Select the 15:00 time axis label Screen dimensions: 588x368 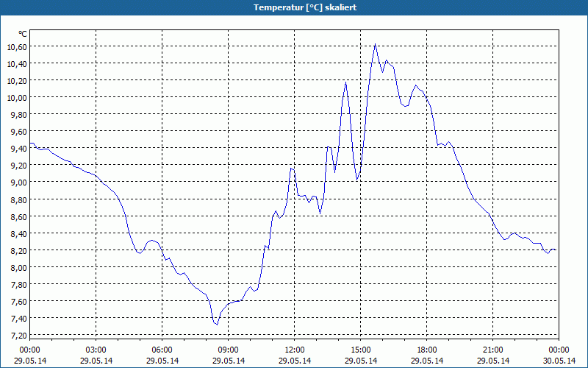pos(361,350)
